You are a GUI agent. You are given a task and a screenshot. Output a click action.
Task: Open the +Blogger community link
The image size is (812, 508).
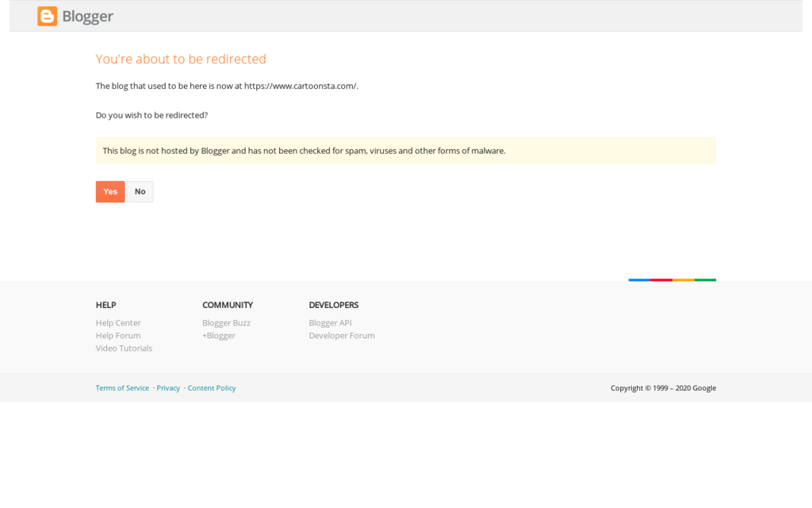(219, 336)
